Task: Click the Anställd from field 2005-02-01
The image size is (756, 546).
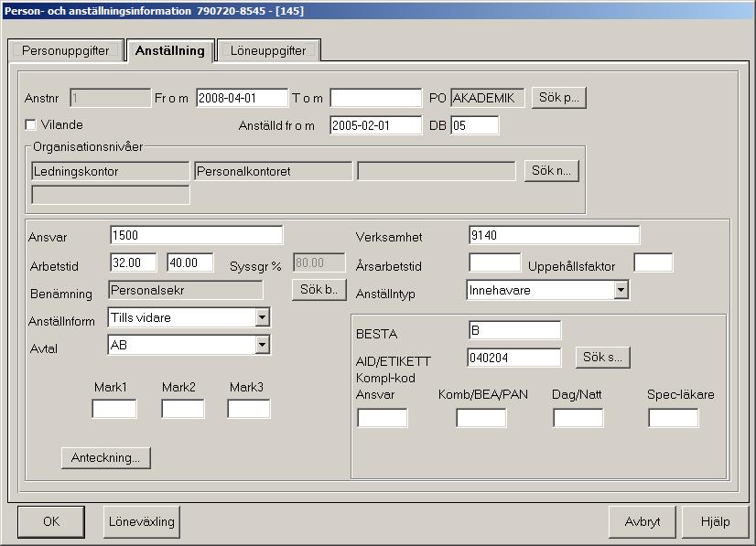Action: click(x=375, y=125)
